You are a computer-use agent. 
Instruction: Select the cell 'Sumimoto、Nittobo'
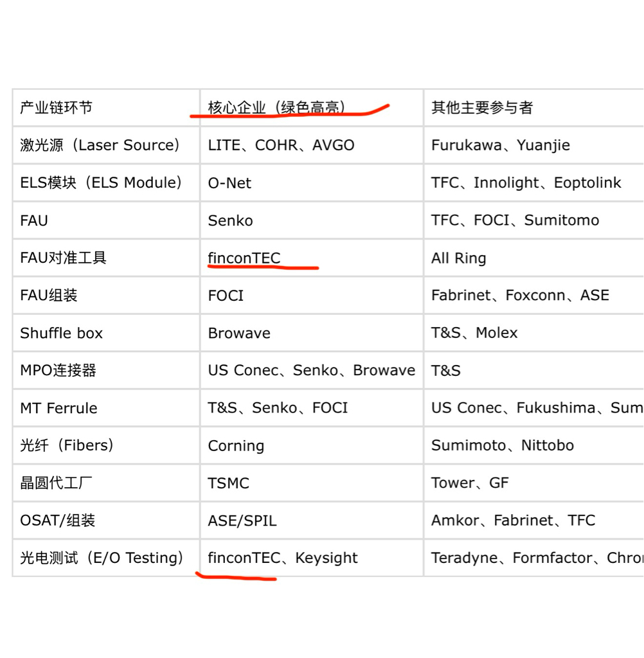(x=534, y=445)
